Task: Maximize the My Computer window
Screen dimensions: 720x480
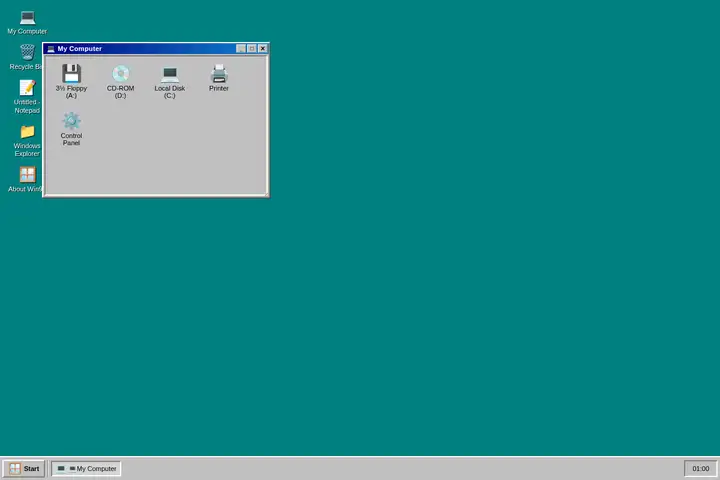Action: (252, 48)
